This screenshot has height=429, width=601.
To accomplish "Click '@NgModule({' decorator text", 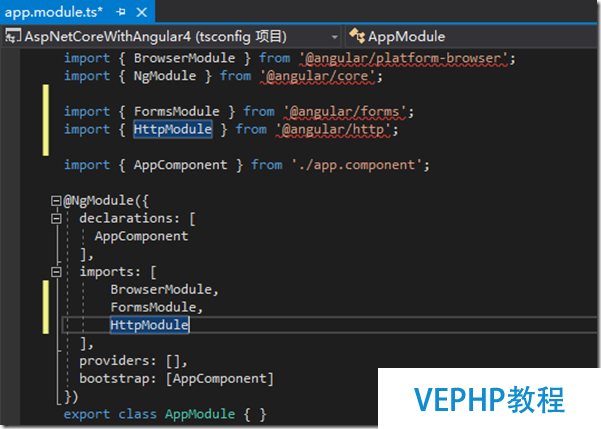I will 106,201.
